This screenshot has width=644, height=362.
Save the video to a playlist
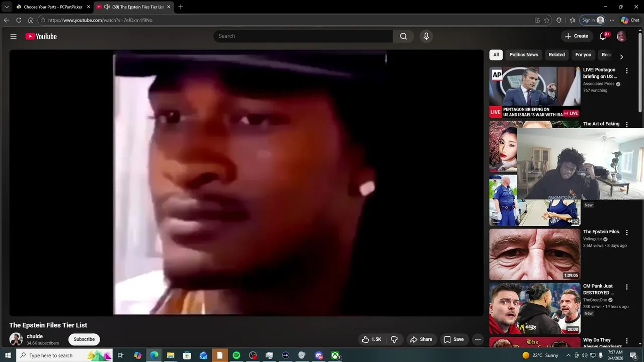click(x=454, y=339)
